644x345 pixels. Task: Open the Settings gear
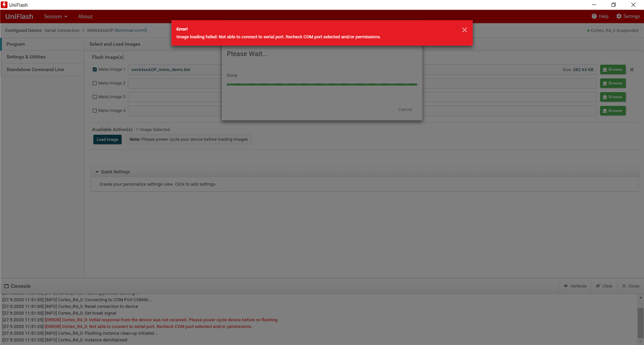(628, 16)
